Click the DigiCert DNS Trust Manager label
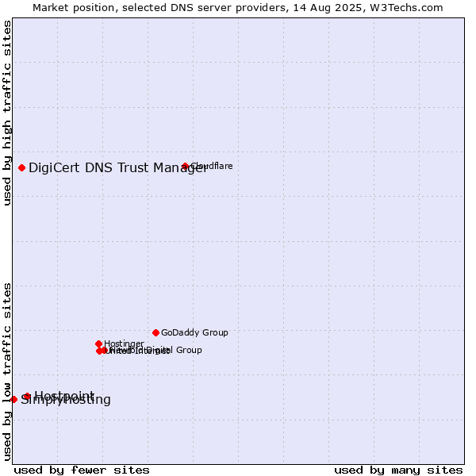Screen dimensions: 476x476 pos(118,168)
